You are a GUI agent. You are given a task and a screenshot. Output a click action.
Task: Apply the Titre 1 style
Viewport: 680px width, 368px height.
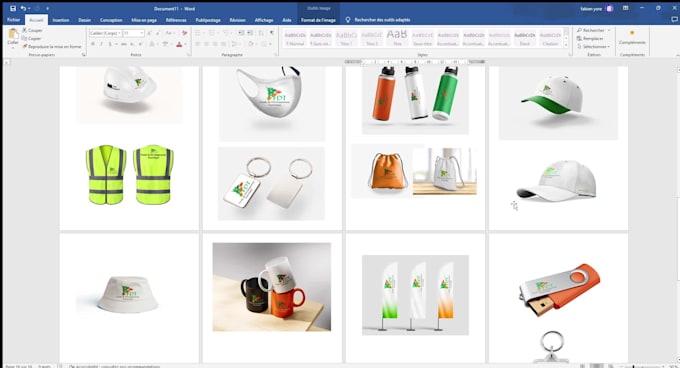point(346,38)
